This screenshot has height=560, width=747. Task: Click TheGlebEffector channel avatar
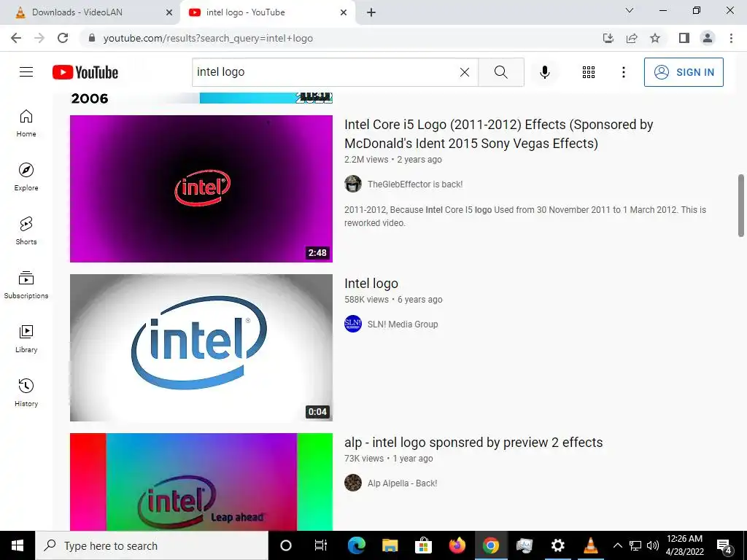(x=353, y=184)
